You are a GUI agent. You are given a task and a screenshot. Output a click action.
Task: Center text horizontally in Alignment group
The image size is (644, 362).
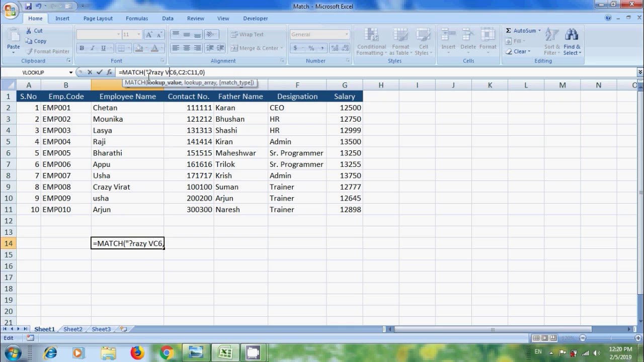pos(187,48)
